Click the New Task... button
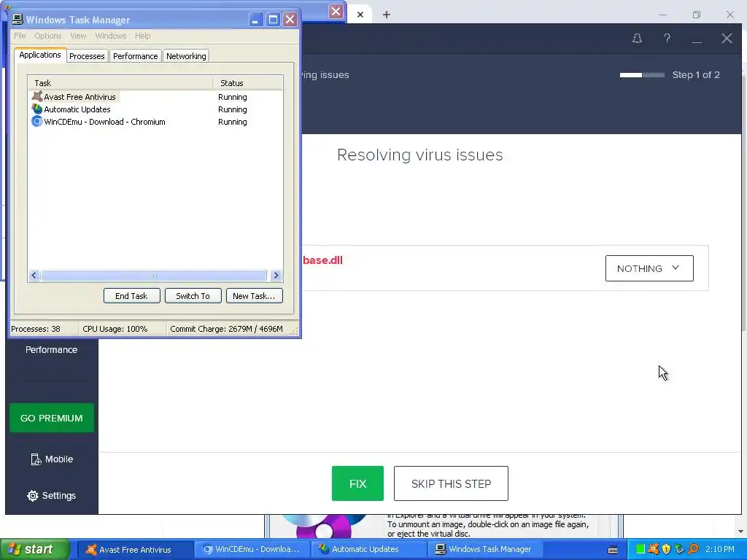The width and height of the screenshot is (747, 560). 254,296
